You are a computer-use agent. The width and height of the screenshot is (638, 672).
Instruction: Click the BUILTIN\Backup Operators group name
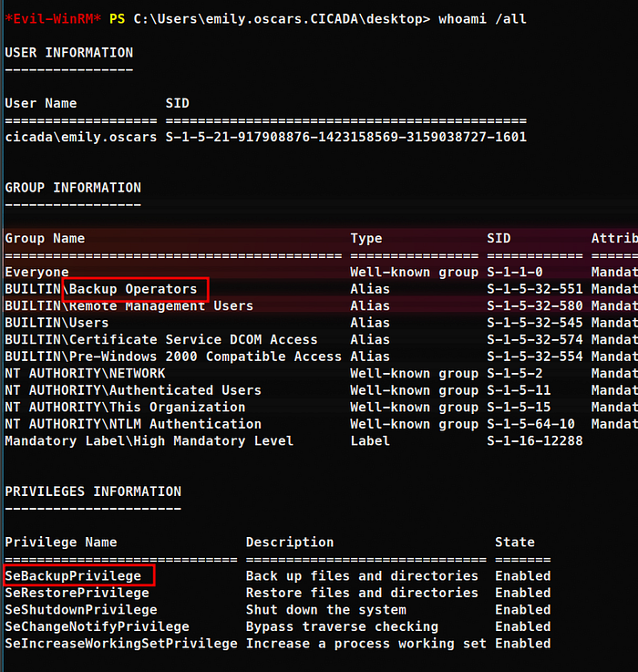point(101,289)
